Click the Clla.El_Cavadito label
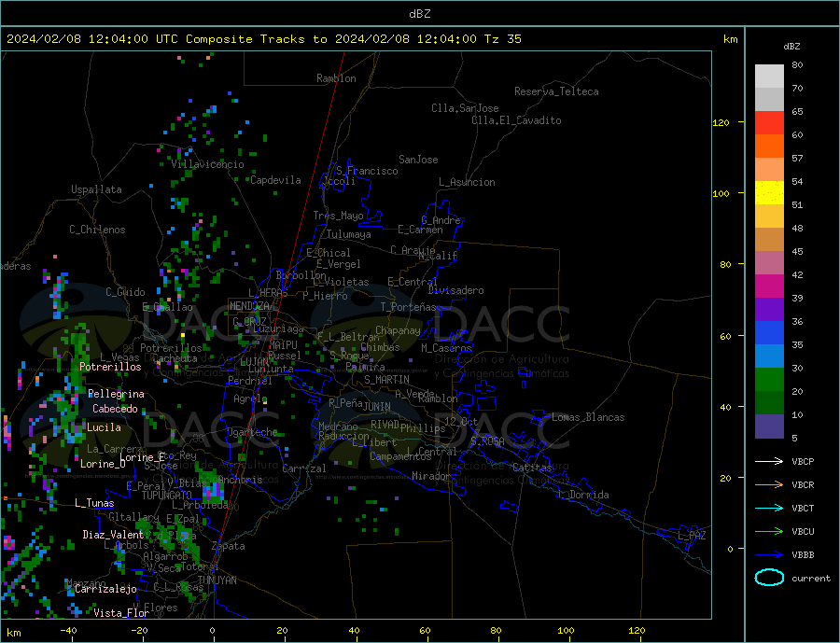840x643 pixels. point(516,120)
